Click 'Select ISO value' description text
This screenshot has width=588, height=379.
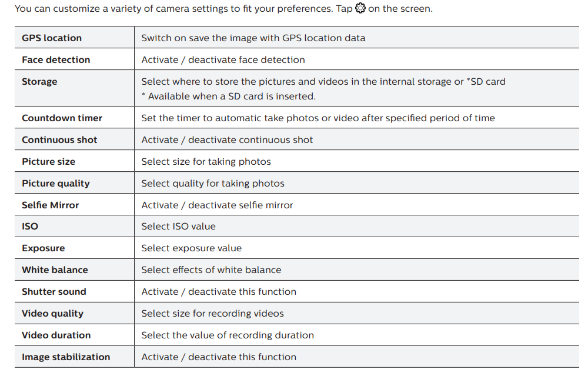pos(179,226)
